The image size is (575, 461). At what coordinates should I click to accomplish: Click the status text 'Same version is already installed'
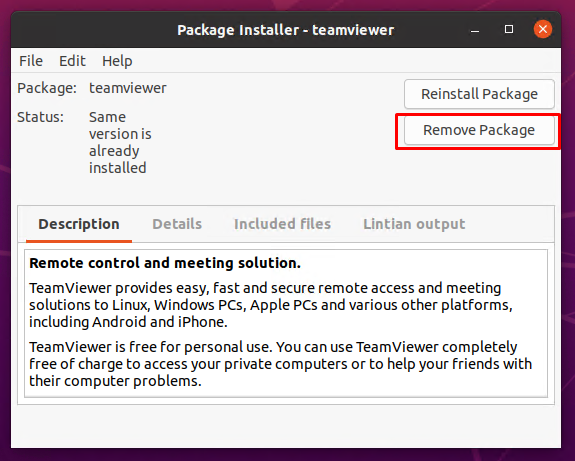[x=120, y=142]
